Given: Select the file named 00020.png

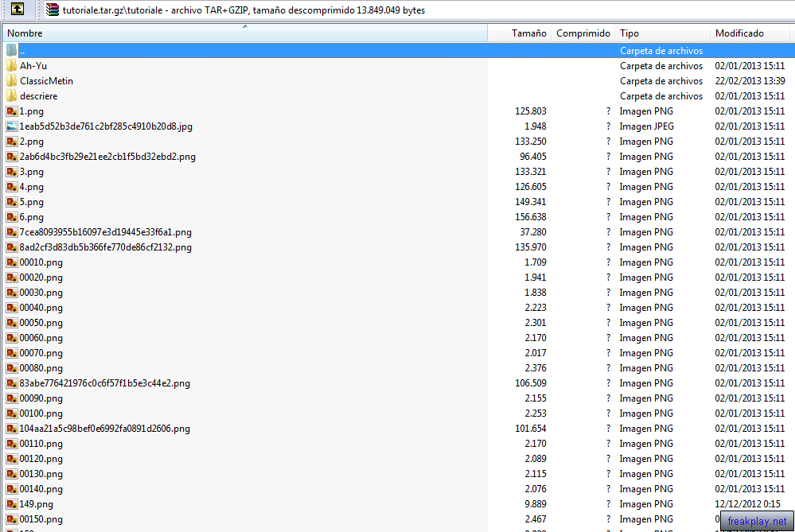Looking at the screenshot, I should 41,278.
